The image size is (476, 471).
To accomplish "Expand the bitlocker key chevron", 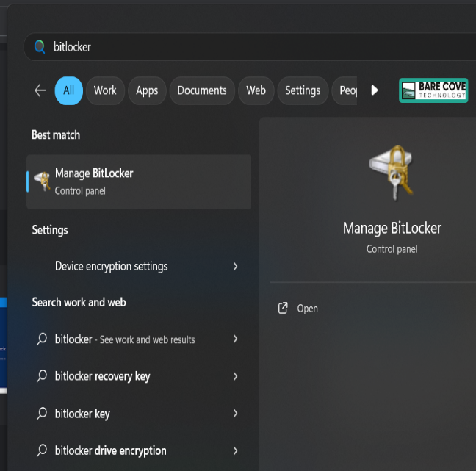I will click(235, 413).
